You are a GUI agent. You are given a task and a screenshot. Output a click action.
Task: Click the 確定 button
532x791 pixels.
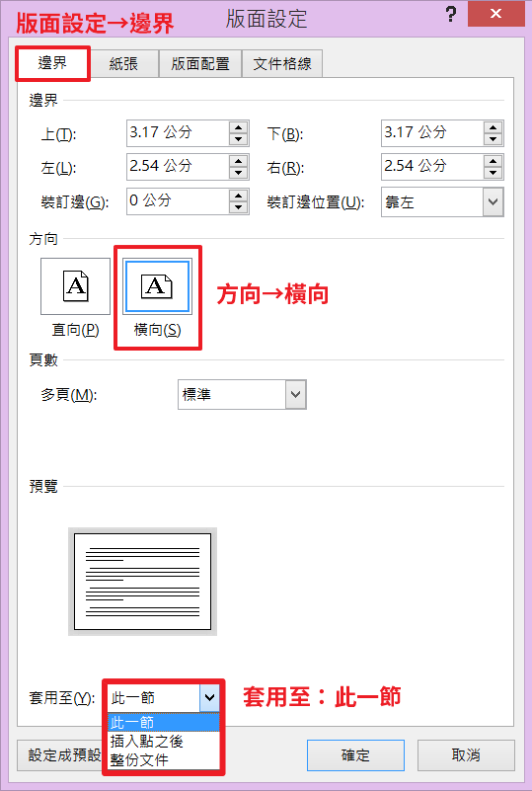355,755
